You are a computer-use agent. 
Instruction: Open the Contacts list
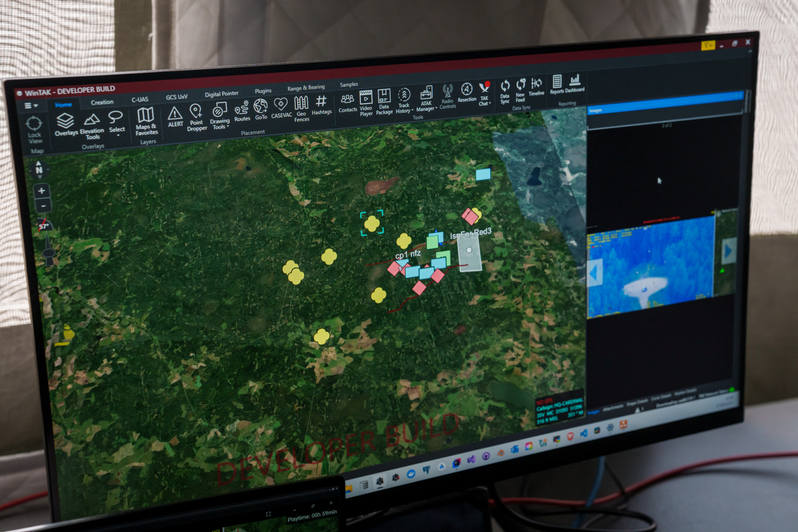pos(348,103)
